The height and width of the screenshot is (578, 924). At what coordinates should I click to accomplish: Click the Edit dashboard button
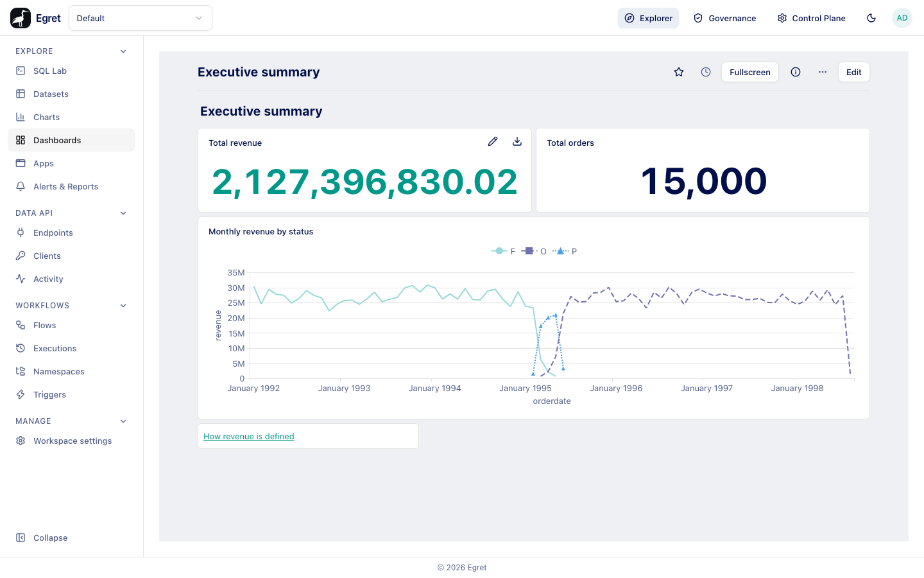pos(854,72)
